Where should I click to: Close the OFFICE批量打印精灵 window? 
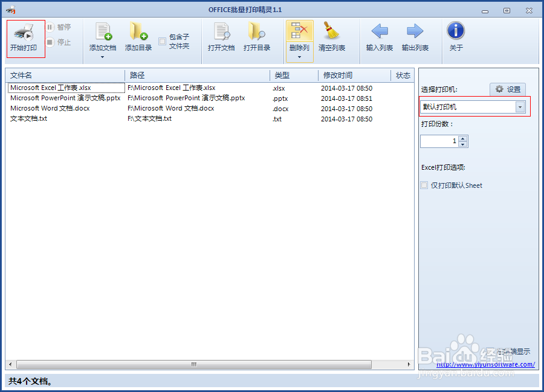pos(529,10)
